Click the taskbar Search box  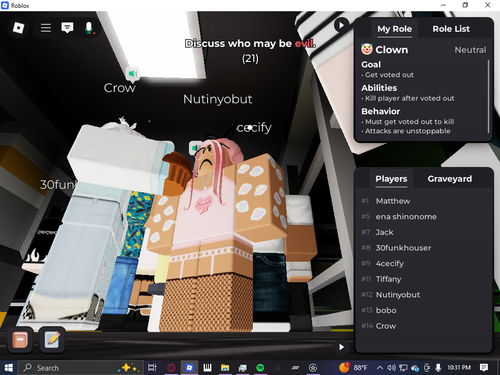81,368
